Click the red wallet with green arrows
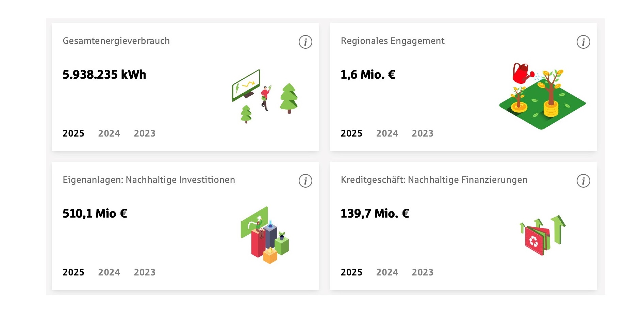Image resolution: width=644 pixels, height=317 pixels. pyautogui.click(x=542, y=235)
